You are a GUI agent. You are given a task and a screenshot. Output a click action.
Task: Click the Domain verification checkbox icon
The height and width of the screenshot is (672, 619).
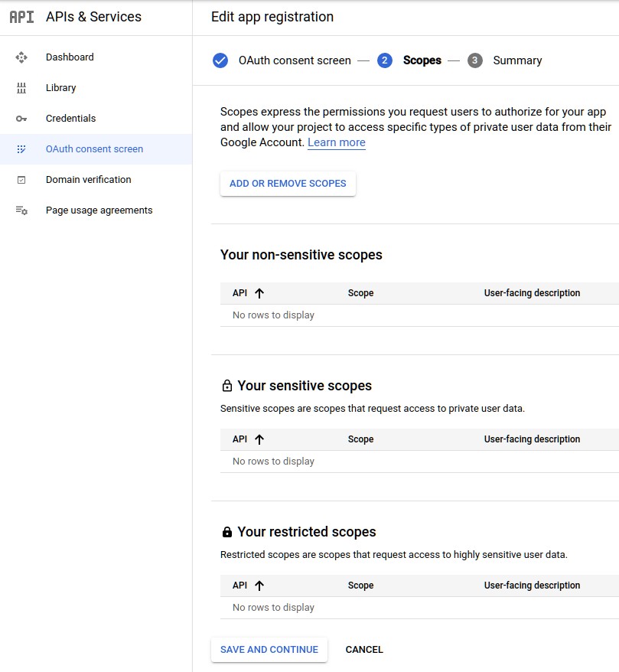pyautogui.click(x=21, y=180)
